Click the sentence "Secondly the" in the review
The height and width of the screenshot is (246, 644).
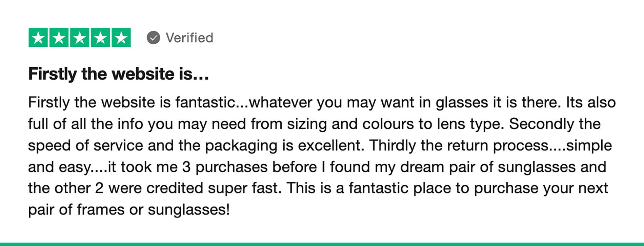(x=555, y=124)
